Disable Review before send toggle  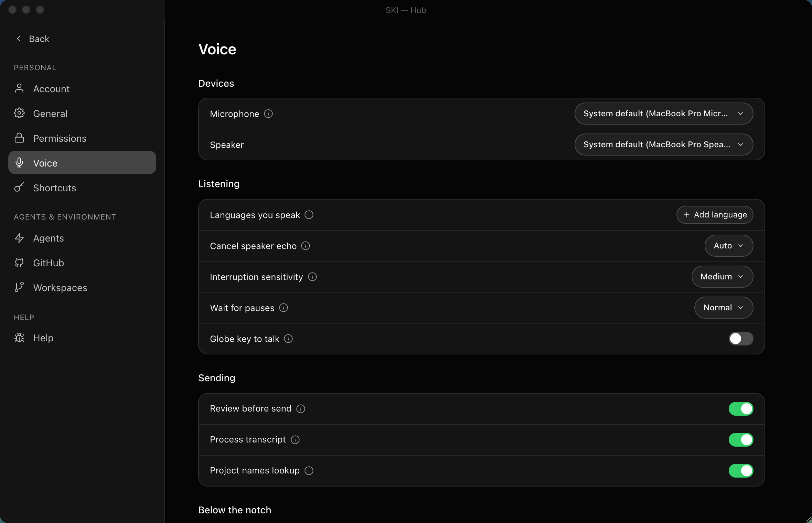(x=741, y=409)
